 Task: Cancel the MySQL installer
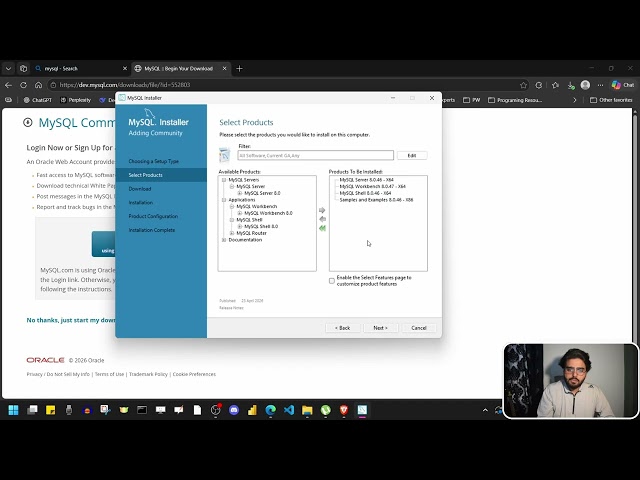(419, 328)
